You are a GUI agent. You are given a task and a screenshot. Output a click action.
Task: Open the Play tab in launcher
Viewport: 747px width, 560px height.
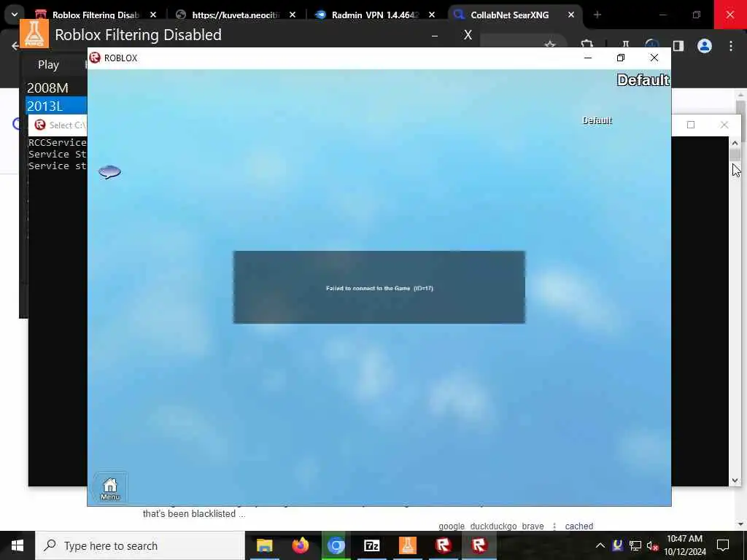(x=48, y=65)
